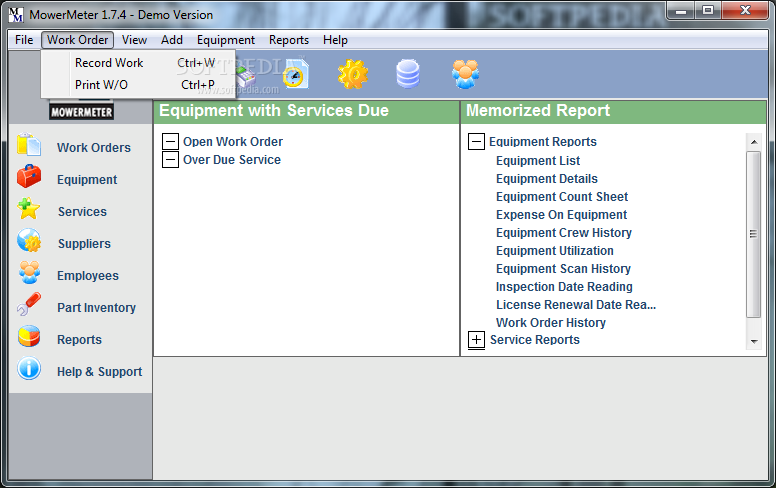This screenshot has width=776, height=488.
Task: Open the Inspection Date Reading report
Action: tap(564, 287)
